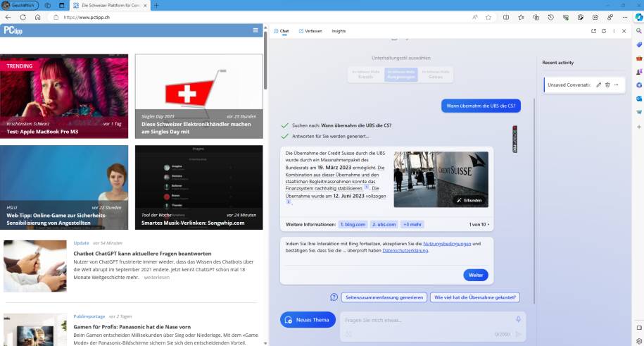This screenshot has height=346, width=644.
Task: Open 'Test: Apple MacBook Pro M3' article thumbnail
Action: (x=64, y=97)
